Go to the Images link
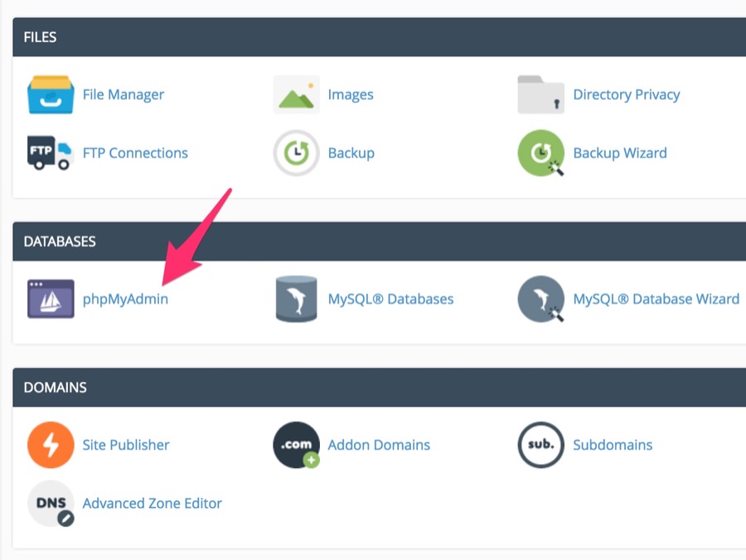Viewport: 746px width, 560px height. 351,94
